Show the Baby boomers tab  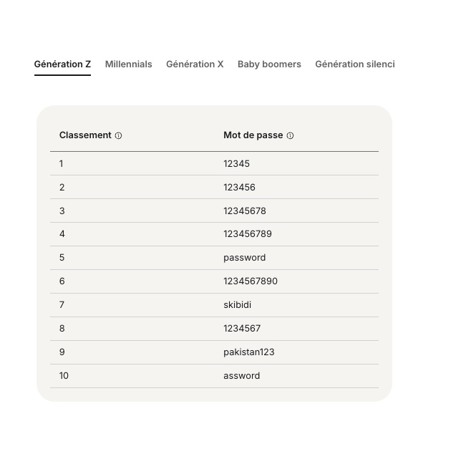(x=269, y=64)
